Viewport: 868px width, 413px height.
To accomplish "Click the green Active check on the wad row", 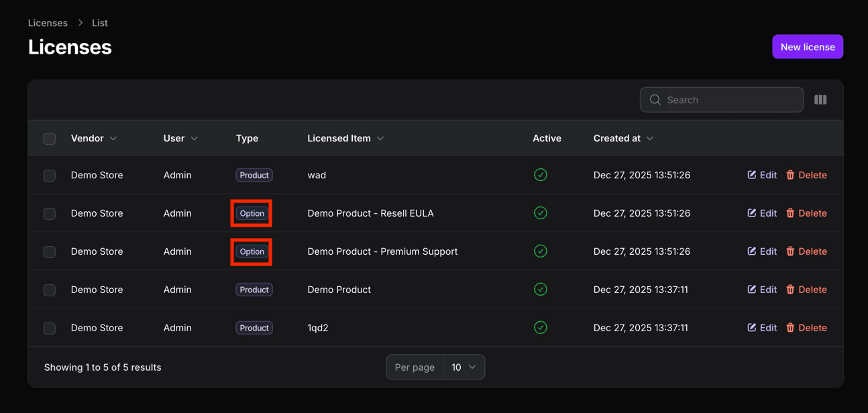I will (541, 174).
